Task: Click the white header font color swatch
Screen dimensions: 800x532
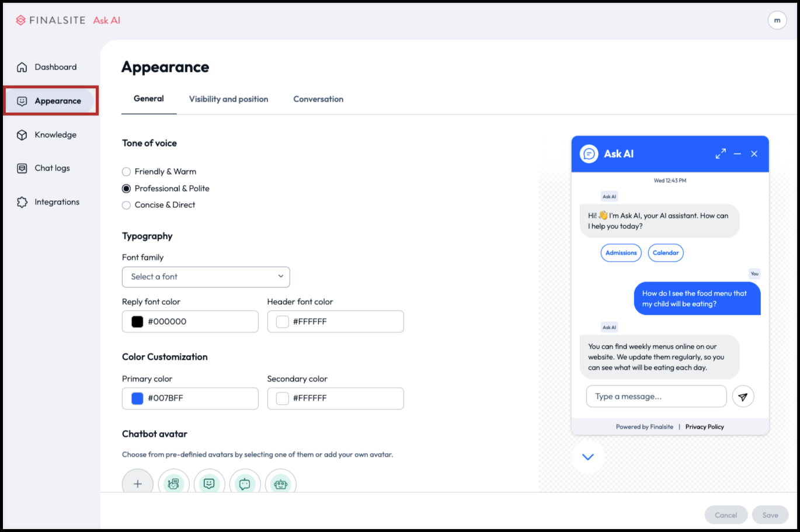Action: coord(283,322)
